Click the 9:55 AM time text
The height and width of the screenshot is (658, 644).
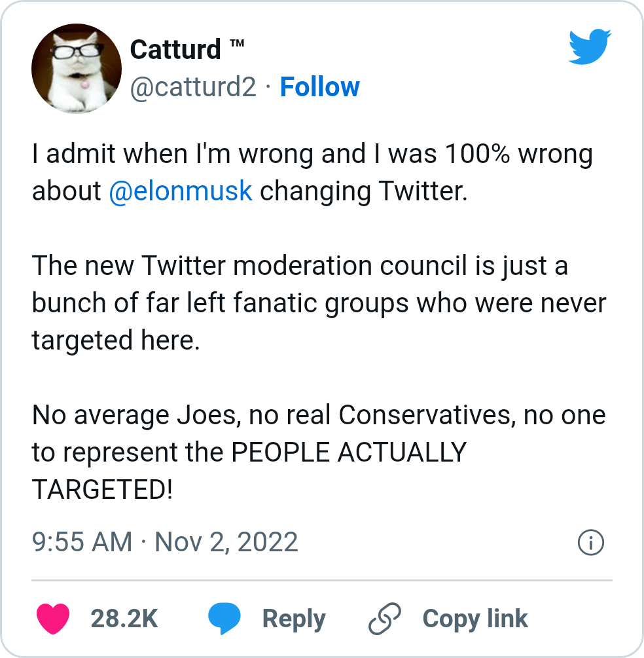click(82, 542)
